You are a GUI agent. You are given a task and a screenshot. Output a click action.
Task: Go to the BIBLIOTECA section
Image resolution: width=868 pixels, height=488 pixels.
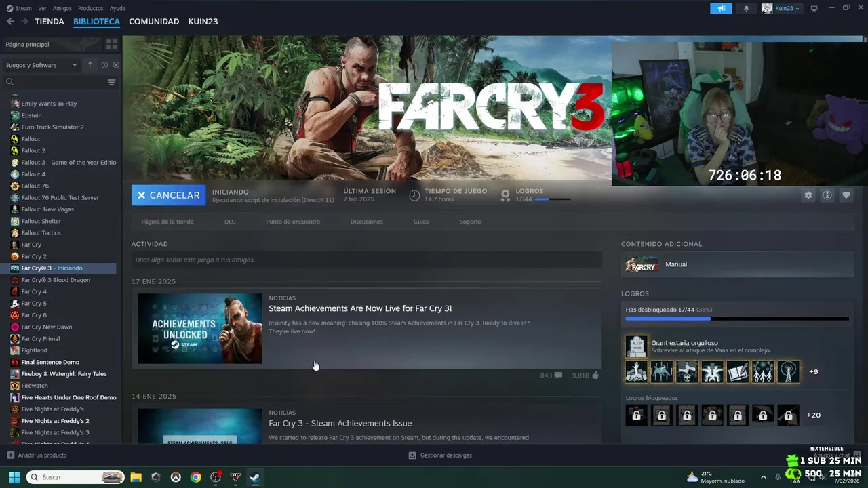point(96,22)
